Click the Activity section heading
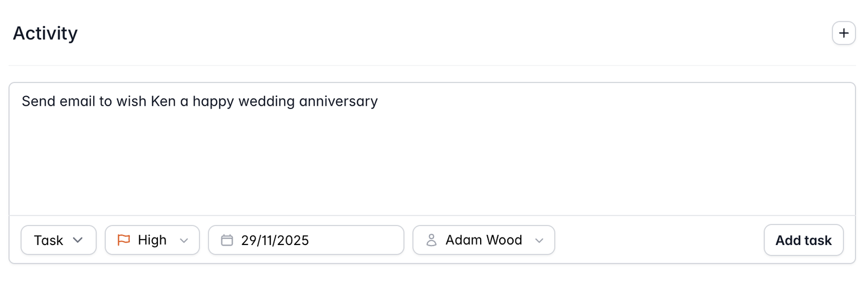Screen dimensions: 868x283 pos(46,33)
